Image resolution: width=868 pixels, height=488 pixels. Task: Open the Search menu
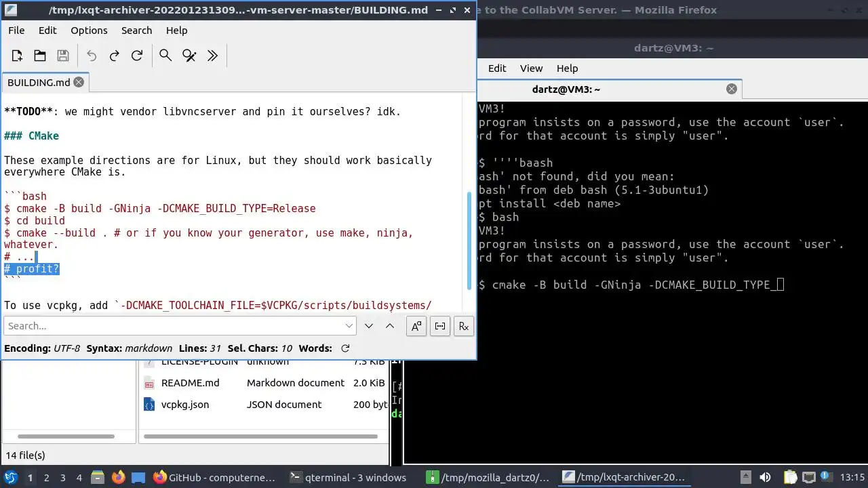[136, 30]
